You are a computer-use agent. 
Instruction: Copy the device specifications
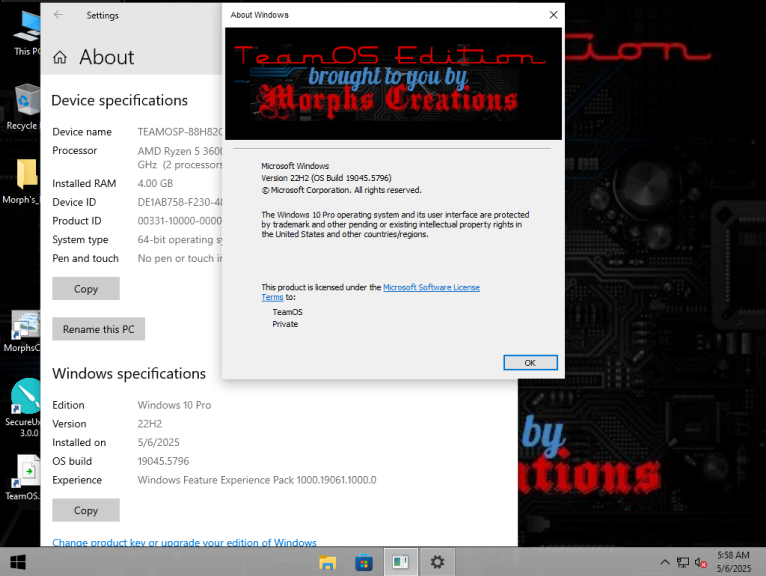[86, 289]
